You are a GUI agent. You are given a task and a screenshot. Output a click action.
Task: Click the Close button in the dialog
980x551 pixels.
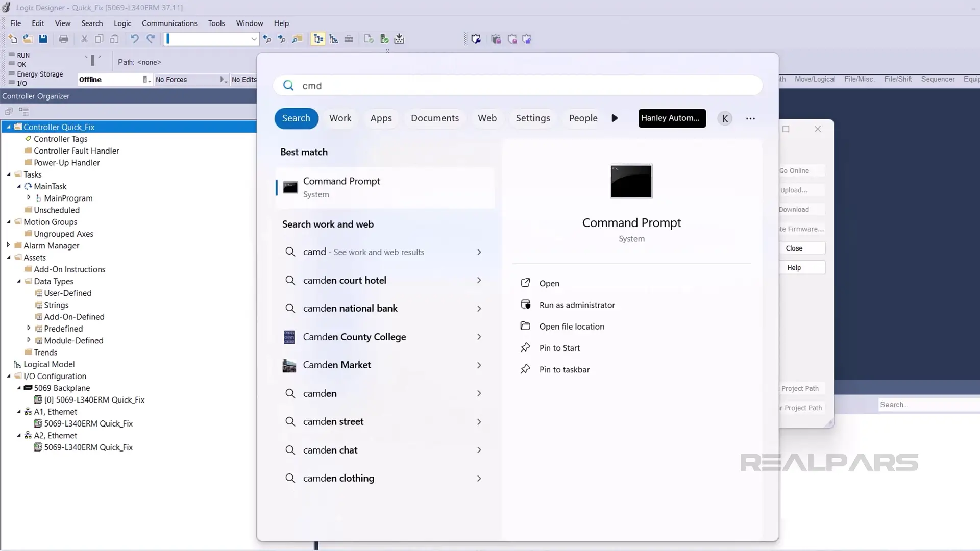click(x=801, y=248)
